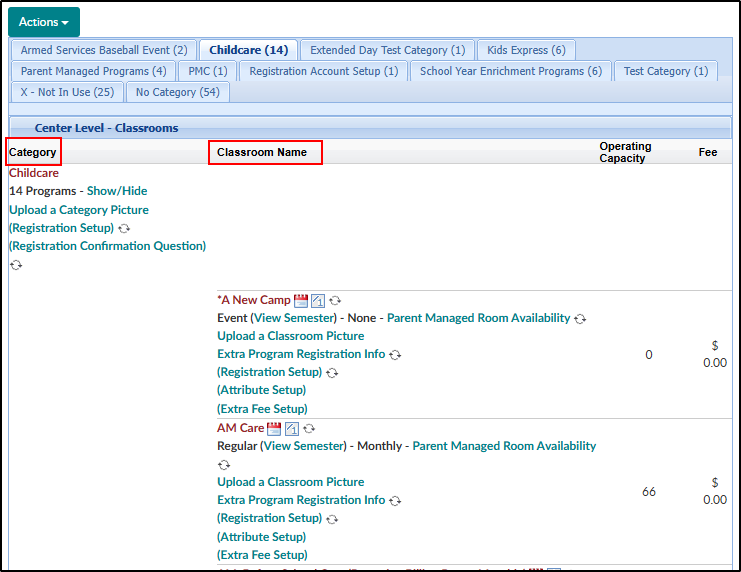Open (Registration Setup) under A New Camp
The image size is (741, 572).
(x=269, y=372)
